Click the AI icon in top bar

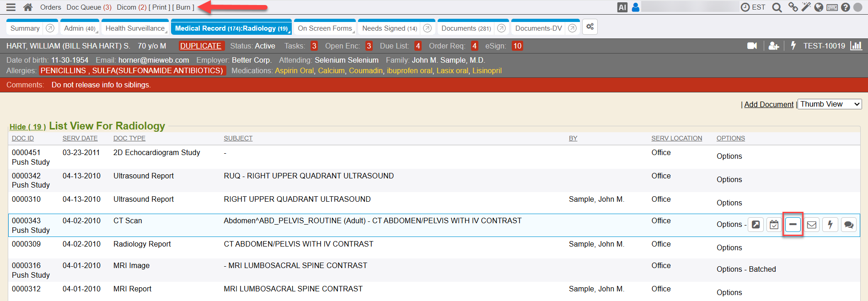coord(622,7)
